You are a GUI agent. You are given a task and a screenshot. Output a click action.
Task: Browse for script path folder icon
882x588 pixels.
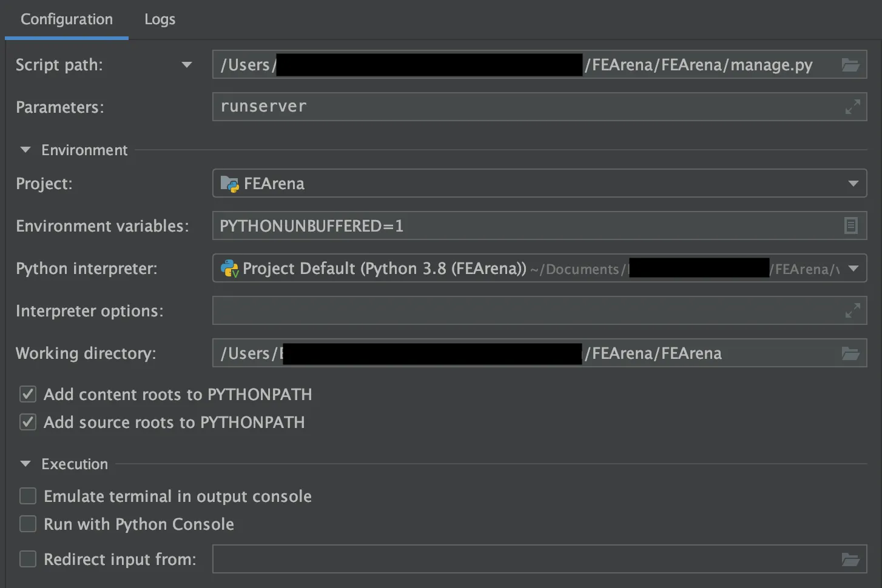[x=850, y=65]
